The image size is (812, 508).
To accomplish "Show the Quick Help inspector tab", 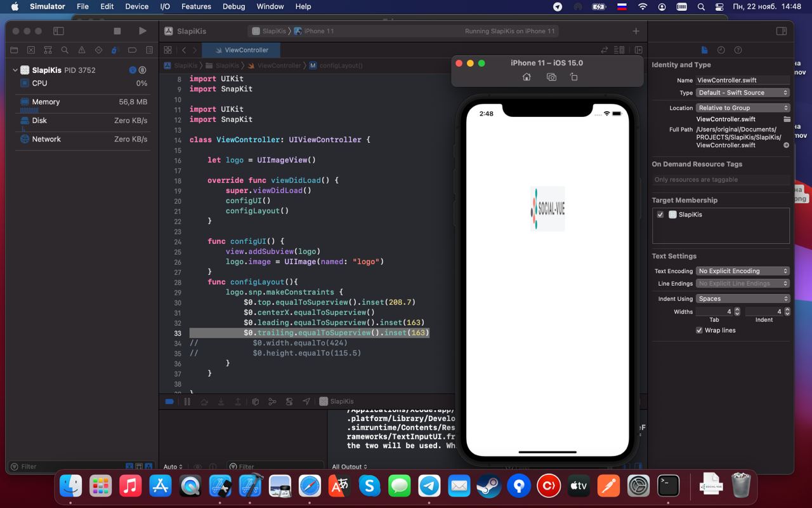I will (x=738, y=50).
